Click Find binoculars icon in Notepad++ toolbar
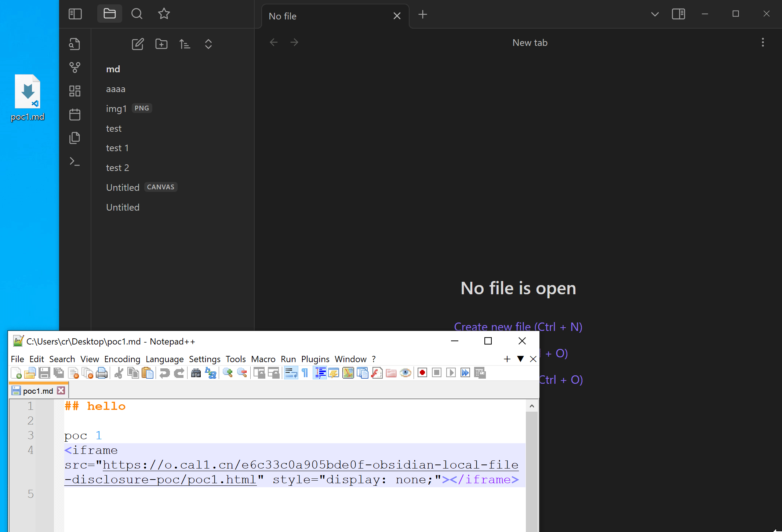Image resolution: width=782 pixels, height=532 pixels. click(x=196, y=373)
